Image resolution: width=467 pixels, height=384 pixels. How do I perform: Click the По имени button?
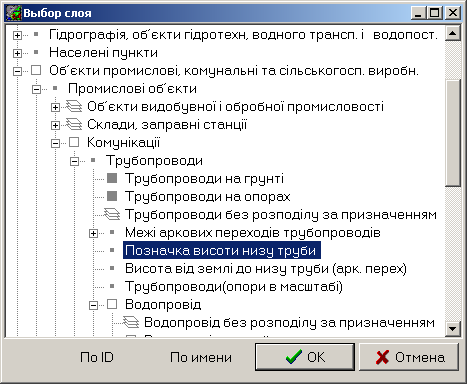(201, 357)
